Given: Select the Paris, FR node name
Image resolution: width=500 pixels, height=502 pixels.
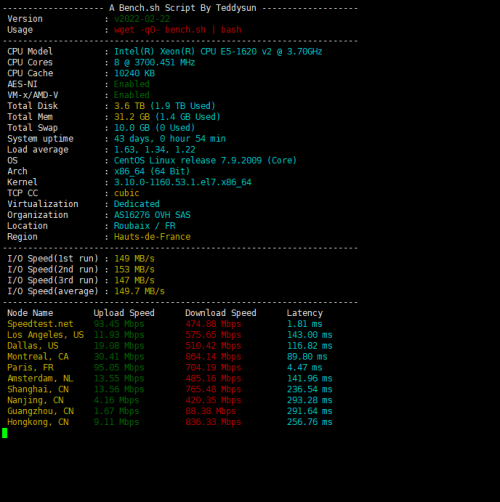Looking at the screenshot, I should click(x=30, y=368).
